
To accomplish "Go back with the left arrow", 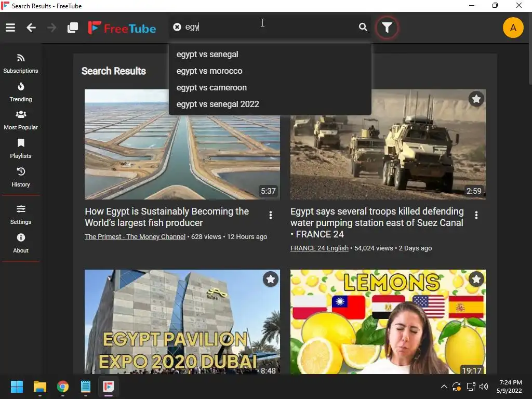I will coord(31,28).
